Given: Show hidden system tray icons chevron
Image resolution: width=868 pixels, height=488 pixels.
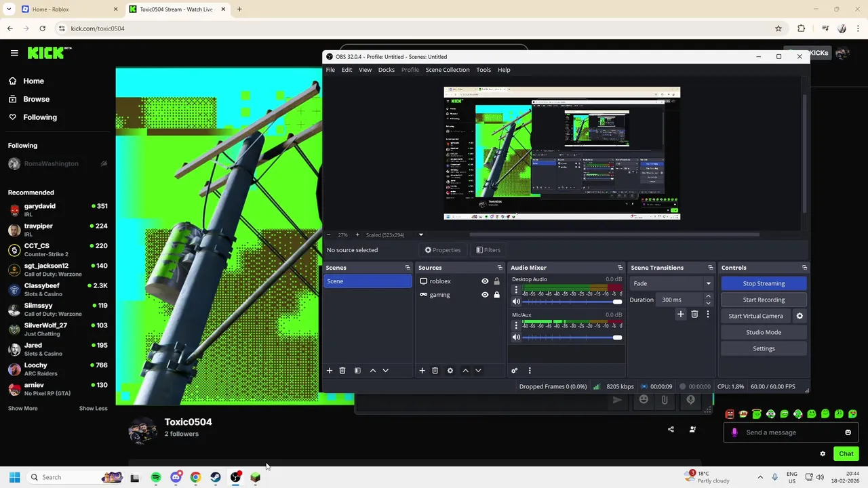Looking at the screenshot, I should point(760,477).
